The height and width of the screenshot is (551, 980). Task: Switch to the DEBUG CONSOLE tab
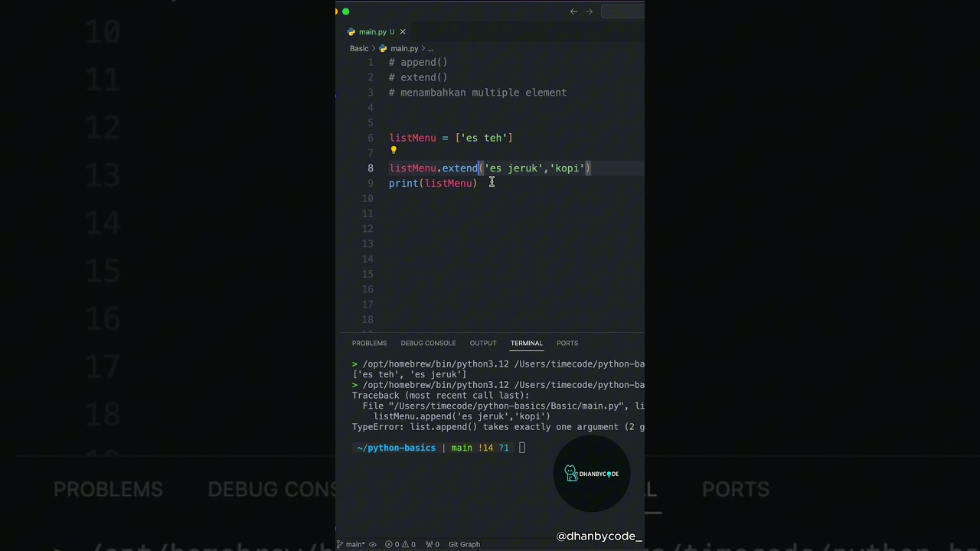click(x=428, y=343)
